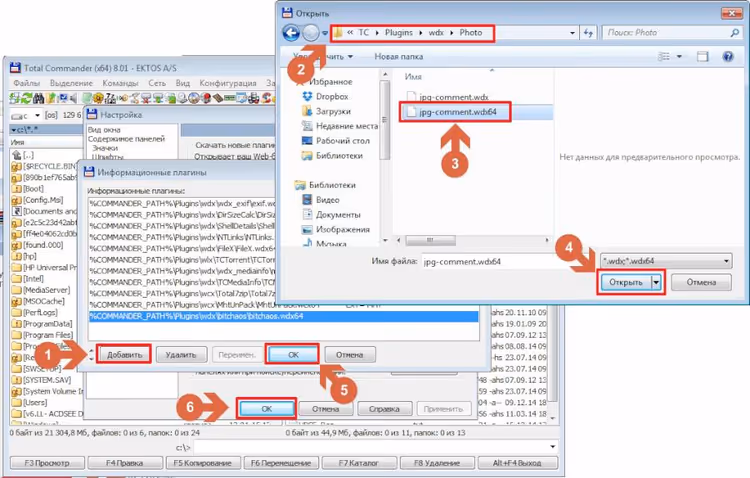Viewport: 750px width, 478px height.
Task: Click the search magnifier icon in Поиск field
Action: pos(735,33)
